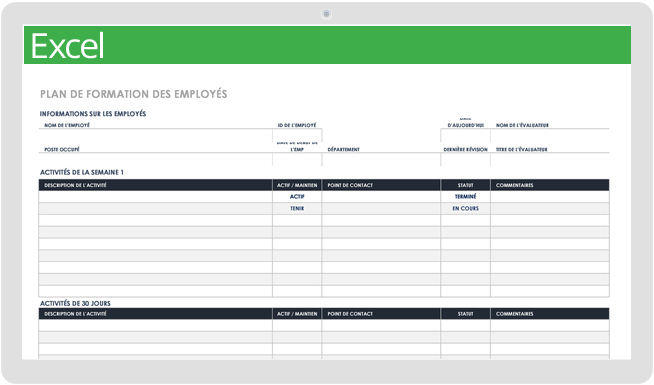Select first description cell in 30 Jours table
Image resolution: width=654 pixels, height=385 pixels.
(x=156, y=326)
